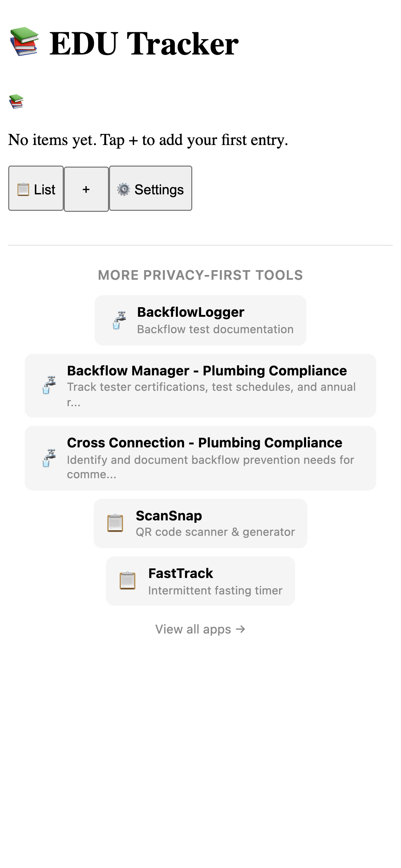This screenshot has width=401, height=868.
Task: Click the books emoji in the EDU Tracker header
Action: click(23, 43)
